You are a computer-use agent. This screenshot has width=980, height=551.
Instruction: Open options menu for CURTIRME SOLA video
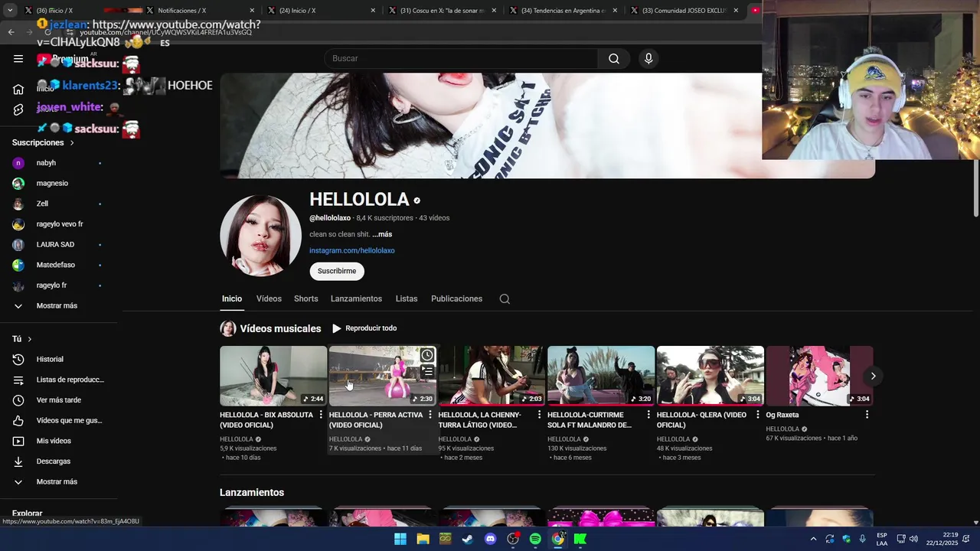(648, 415)
